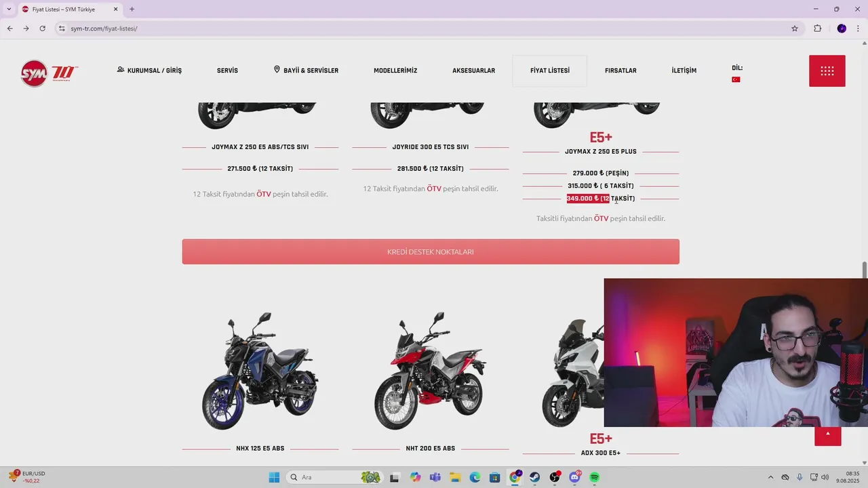Go back with the browser back arrow
This screenshot has height=488, width=868.
pyautogui.click(x=9, y=28)
